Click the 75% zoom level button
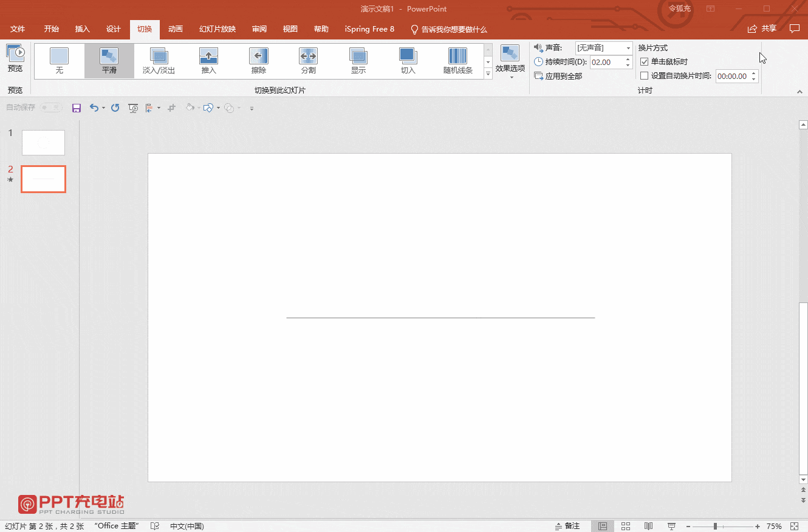The height and width of the screenshot is (532, 808). tap(774, 526)
